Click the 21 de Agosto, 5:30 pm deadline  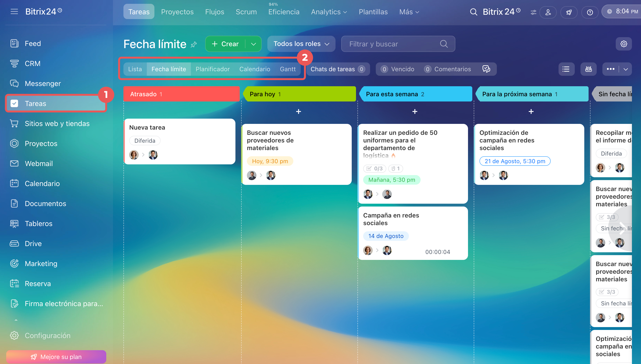pos(515,161)
